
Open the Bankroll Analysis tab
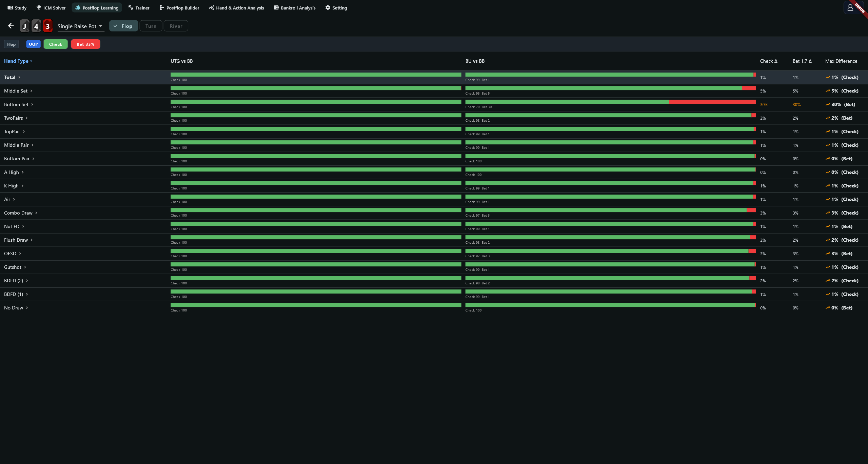[x=295, y=7]
